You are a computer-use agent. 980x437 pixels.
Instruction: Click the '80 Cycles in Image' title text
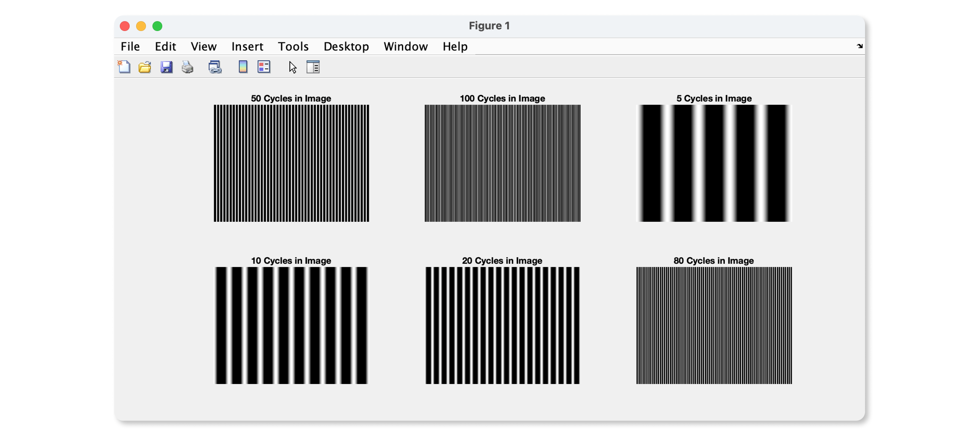click(x=714, y=261)
